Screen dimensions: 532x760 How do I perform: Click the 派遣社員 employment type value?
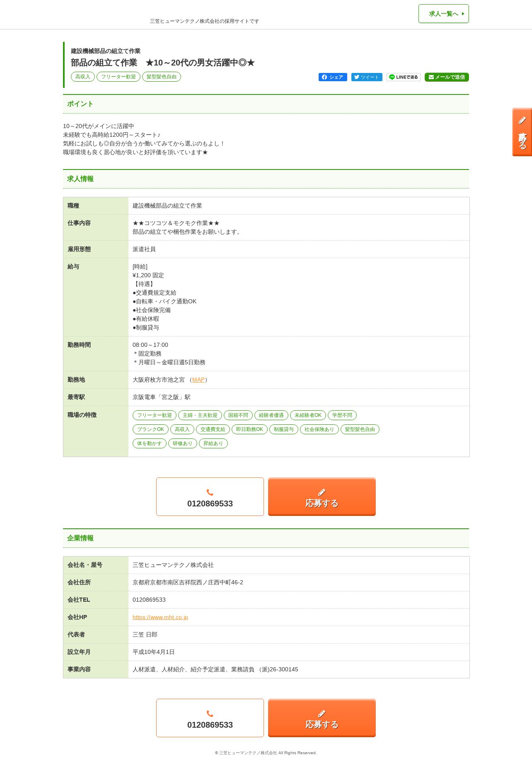click(144, 249)
